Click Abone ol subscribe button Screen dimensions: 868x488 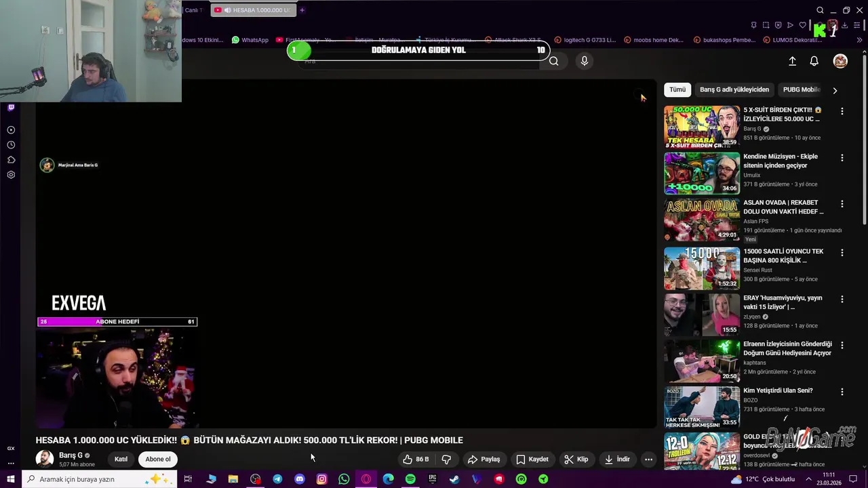click(158, 459)
